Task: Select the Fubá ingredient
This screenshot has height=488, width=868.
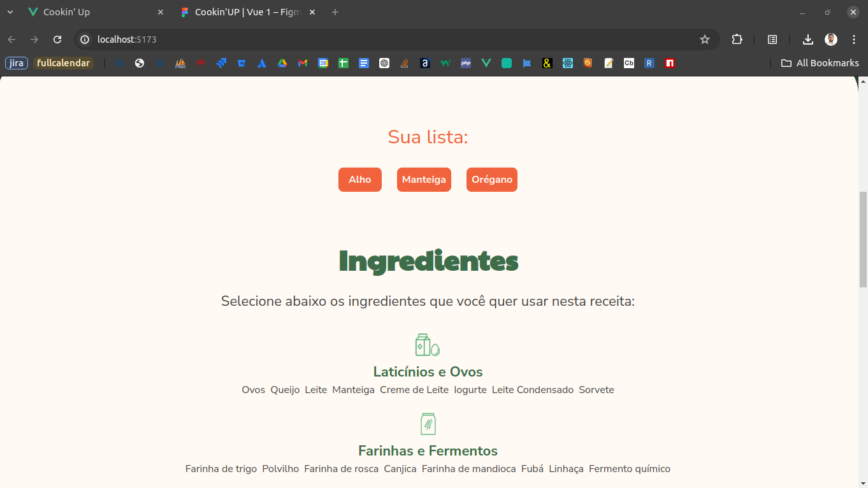Action: (x=533, y=469)
